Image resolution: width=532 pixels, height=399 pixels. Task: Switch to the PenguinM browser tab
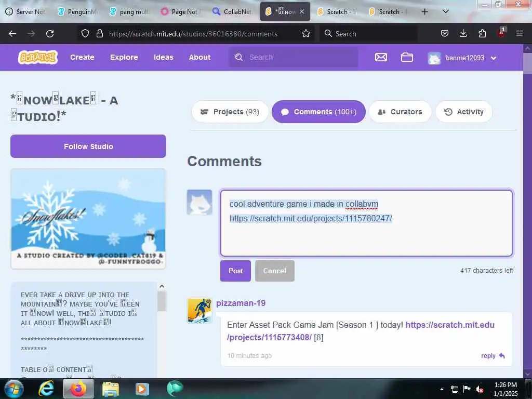coord(78,12)
